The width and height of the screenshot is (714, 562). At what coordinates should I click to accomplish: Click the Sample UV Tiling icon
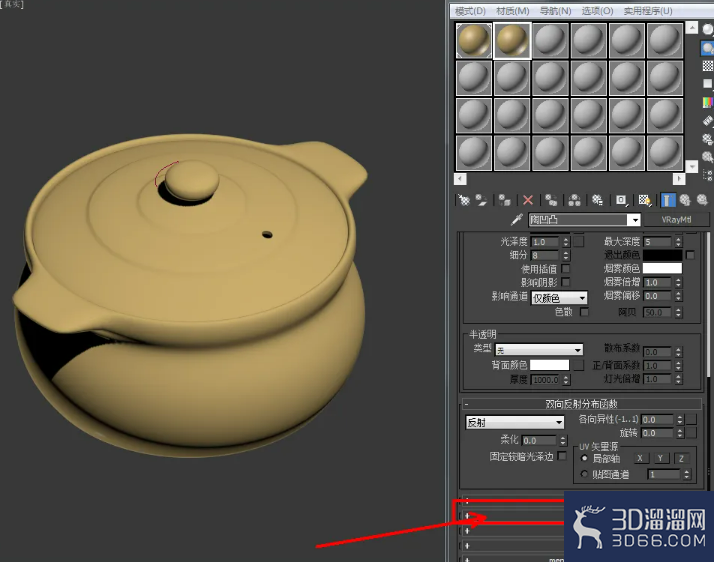[707, 84]
